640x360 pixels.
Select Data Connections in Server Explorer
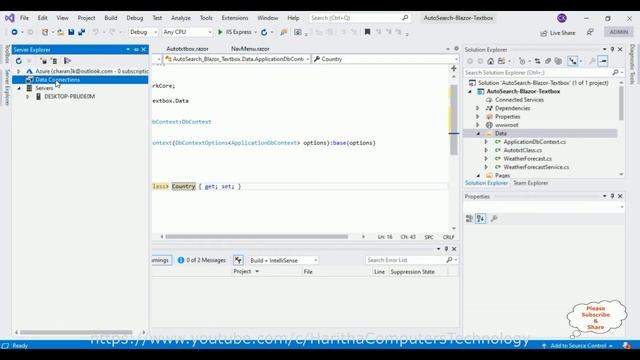(80, 80)
